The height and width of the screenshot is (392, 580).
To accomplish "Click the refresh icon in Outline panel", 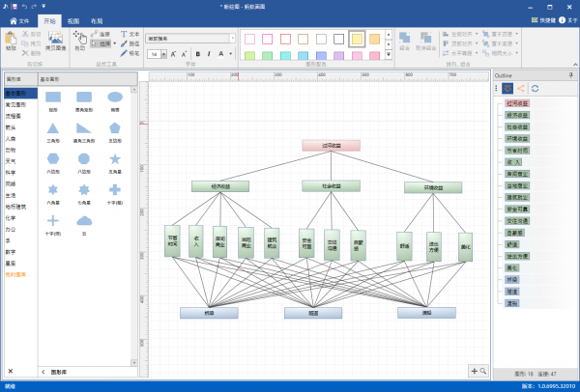I will 535,88.
